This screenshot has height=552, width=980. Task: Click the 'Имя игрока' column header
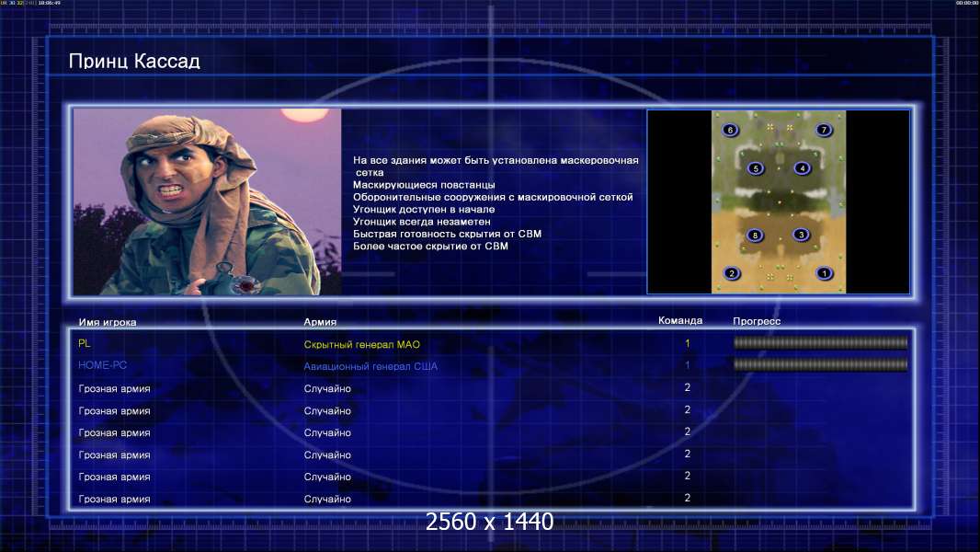108,323
